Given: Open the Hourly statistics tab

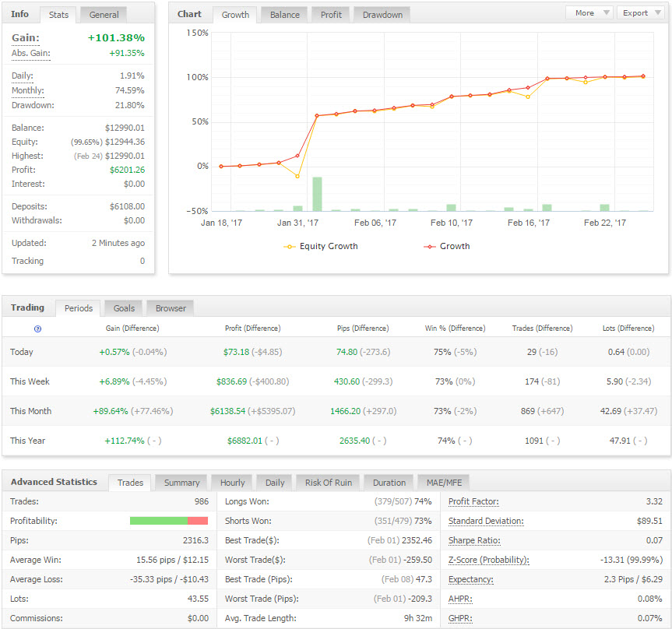Looking at the screenshot, I should [232, 483].
